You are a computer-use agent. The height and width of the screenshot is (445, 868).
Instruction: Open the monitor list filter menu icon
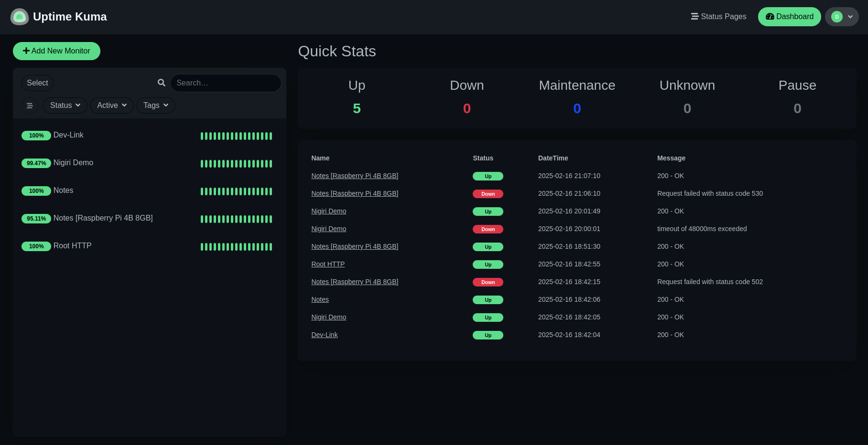(30, 106)
